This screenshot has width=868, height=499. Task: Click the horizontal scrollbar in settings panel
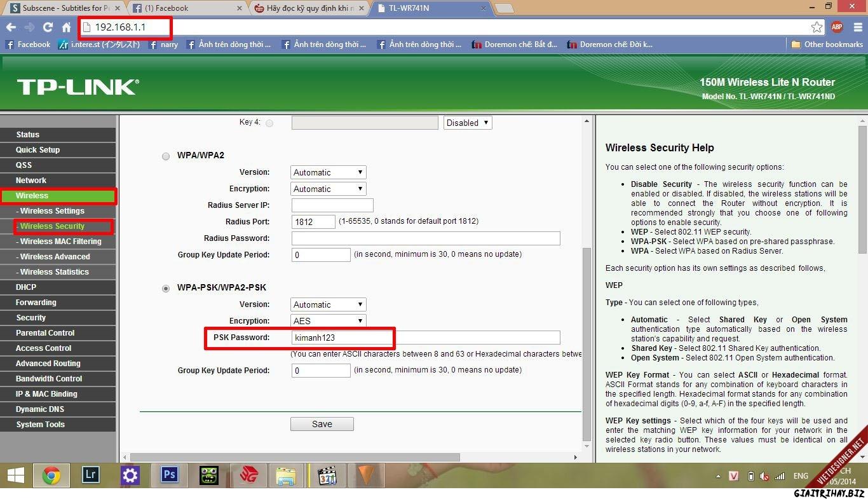coord(294,457)
